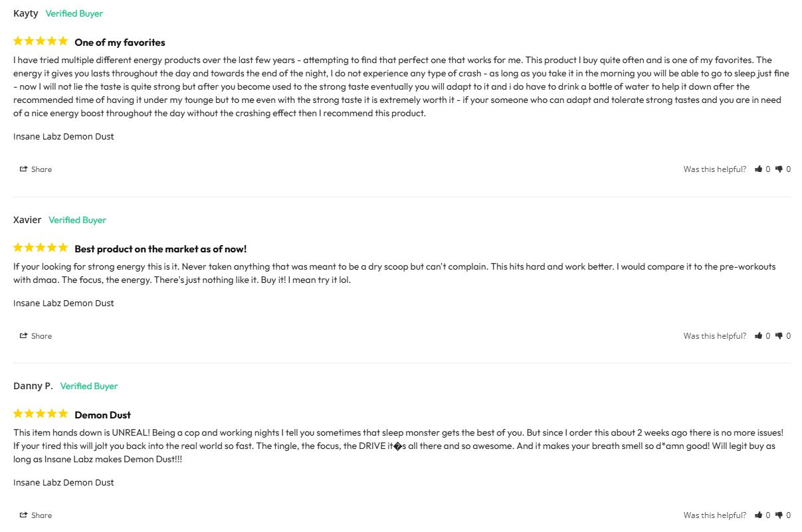Click reviewer name Kayty
Screen dimensions: 802x532
click(26, 13)
